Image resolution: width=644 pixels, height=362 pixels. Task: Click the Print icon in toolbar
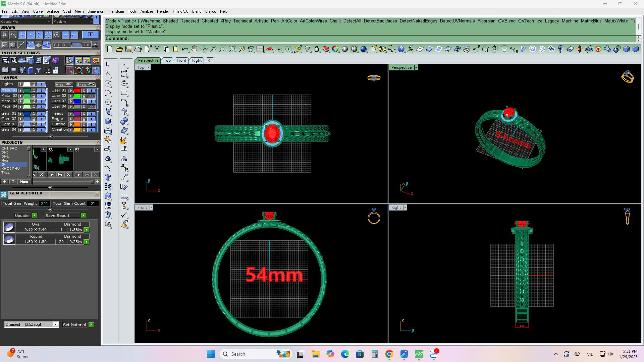pos(138,49)
